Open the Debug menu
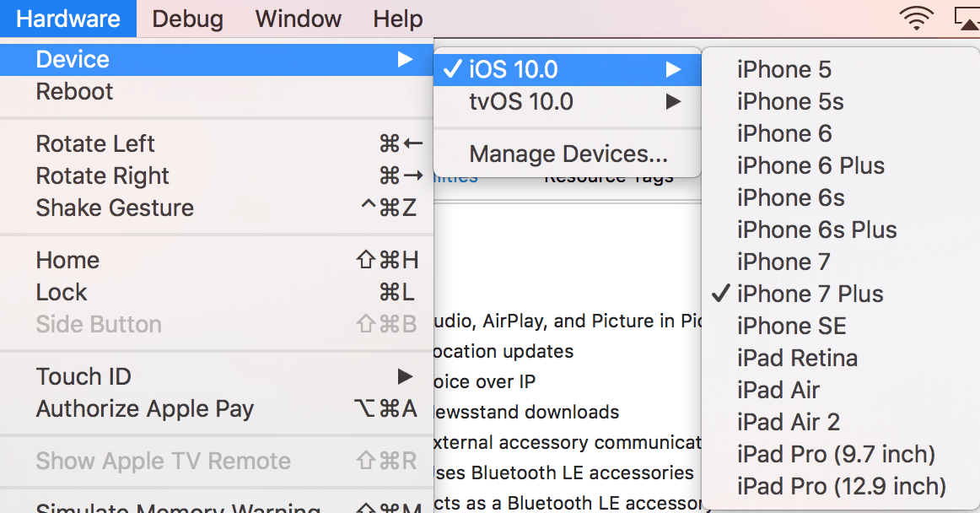 [x=187, y=19]
